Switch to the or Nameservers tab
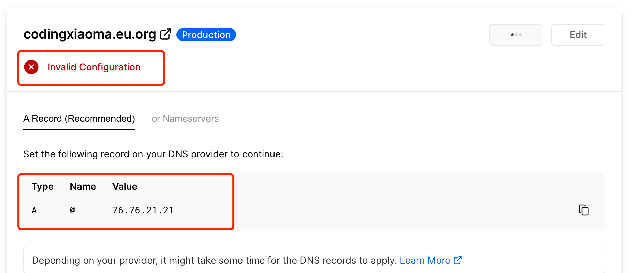The height and width of the screenshot is (273, 644). (185, 119)
